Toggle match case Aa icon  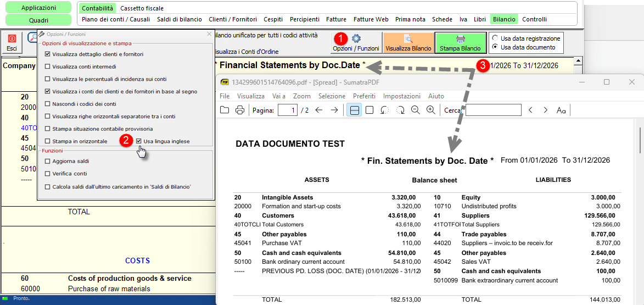[x=561, y=110]
